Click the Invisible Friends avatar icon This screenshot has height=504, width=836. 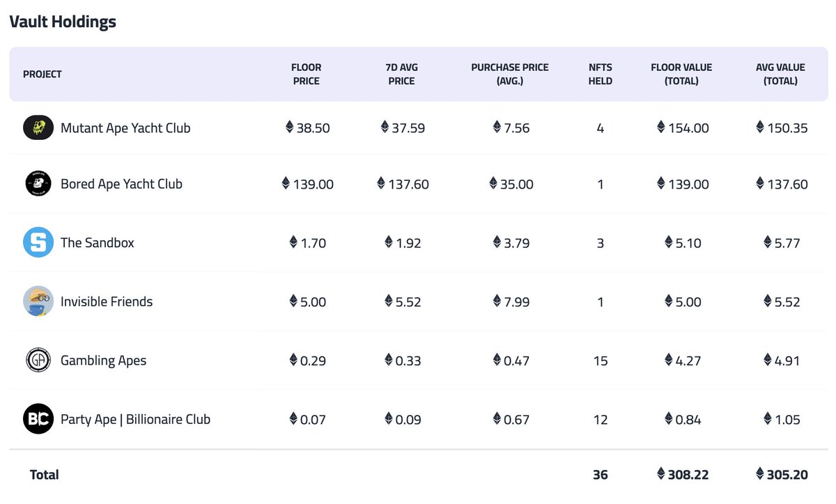pyautogui.click(x=38, y=301)
